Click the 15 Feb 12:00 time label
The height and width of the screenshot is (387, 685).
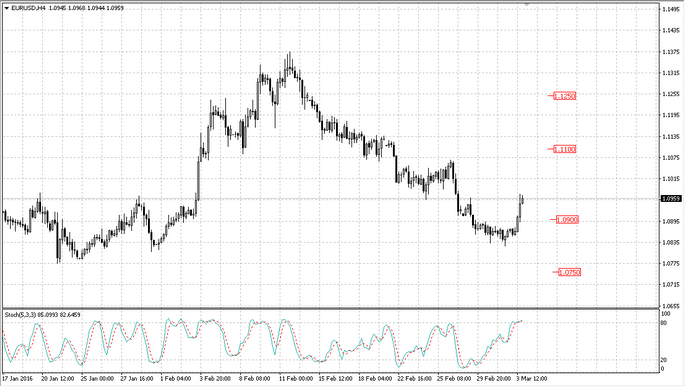click(336, 378)
